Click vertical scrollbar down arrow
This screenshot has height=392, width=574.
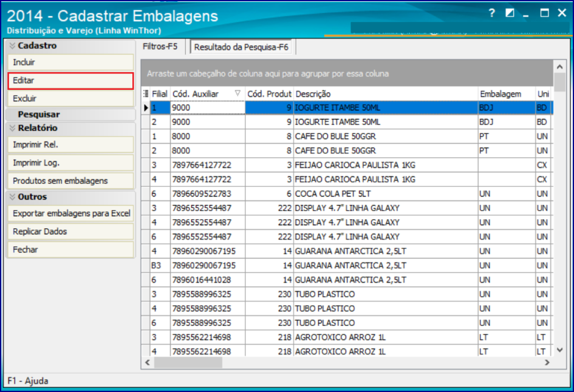[559, 350]
